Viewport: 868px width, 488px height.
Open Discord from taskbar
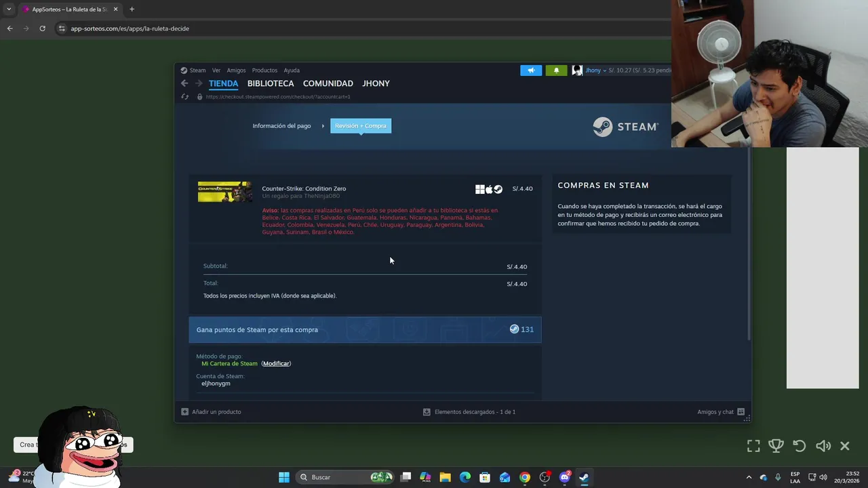click(564, 477)
